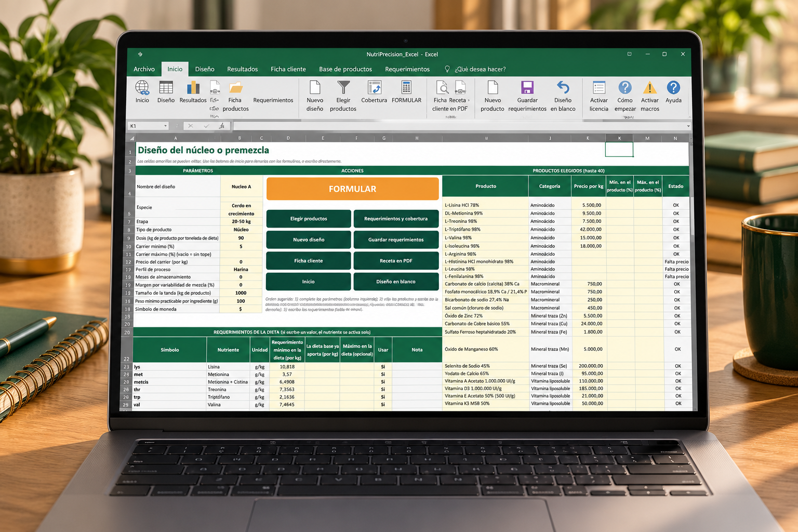Click the green Elegir productos sheet button
798x532 pixels.
tap(309, 219)
